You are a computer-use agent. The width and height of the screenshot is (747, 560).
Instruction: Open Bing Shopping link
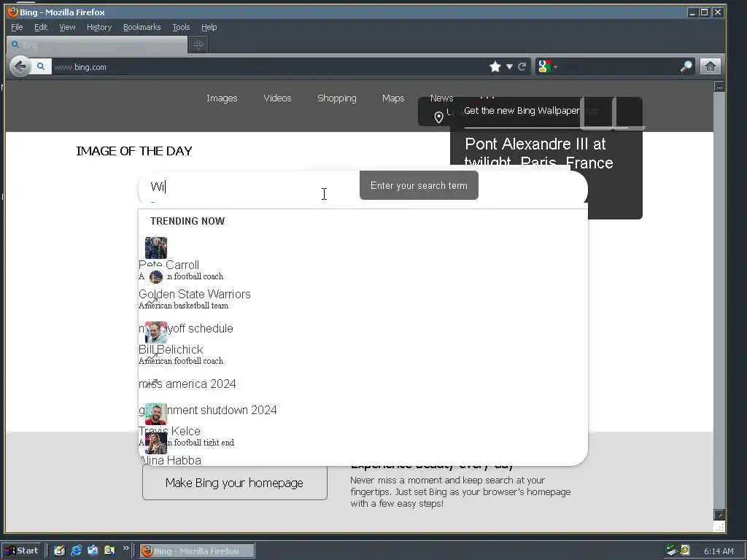[x=337, y=98]
